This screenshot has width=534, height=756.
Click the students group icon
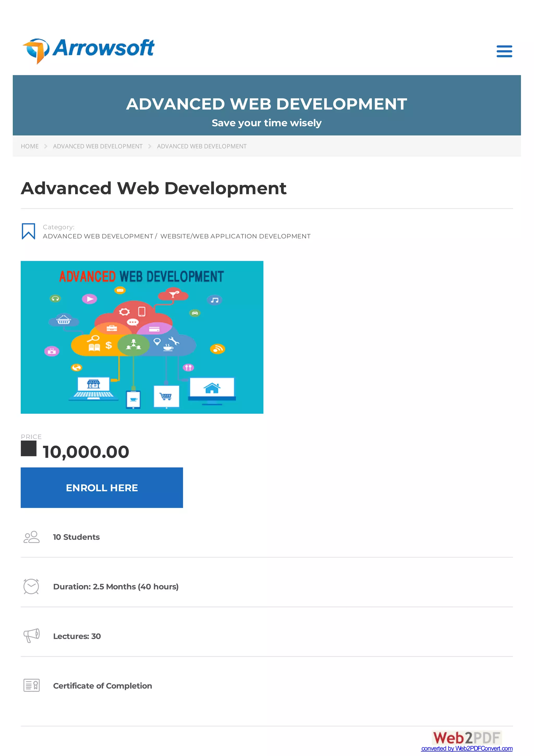[31, 537]
